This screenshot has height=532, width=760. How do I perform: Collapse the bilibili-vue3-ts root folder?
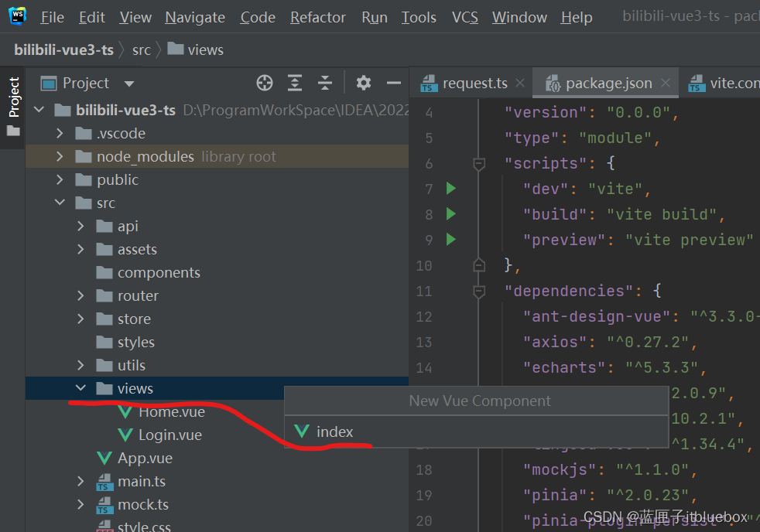[39, 110]
